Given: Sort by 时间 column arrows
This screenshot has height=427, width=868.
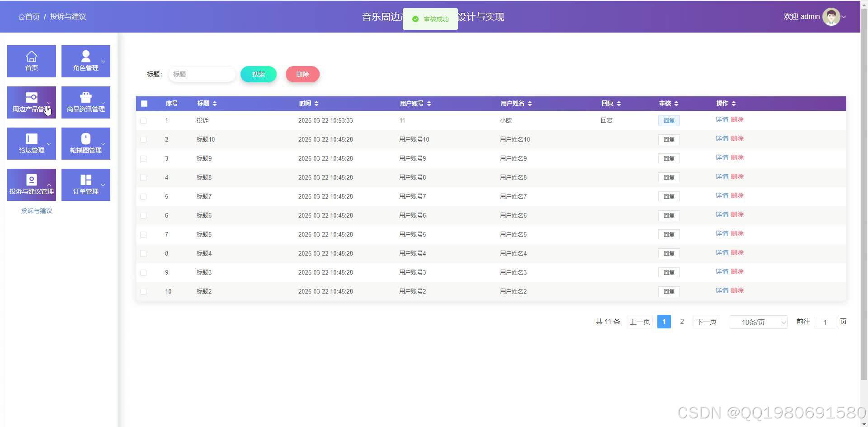Looking at the screenshot, I should pos(316,104).
